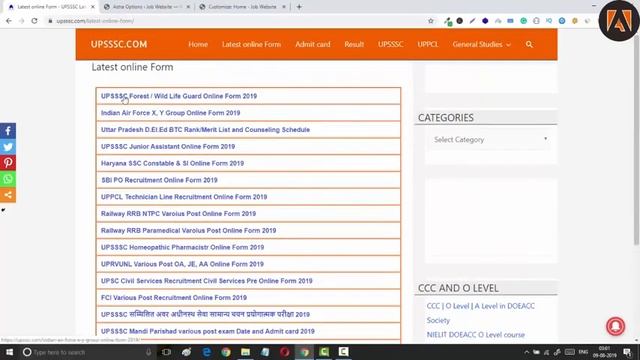Screen dimensions: 640x360
Task: Open the orange more-share options icon
Action: (x=8, y=195)
